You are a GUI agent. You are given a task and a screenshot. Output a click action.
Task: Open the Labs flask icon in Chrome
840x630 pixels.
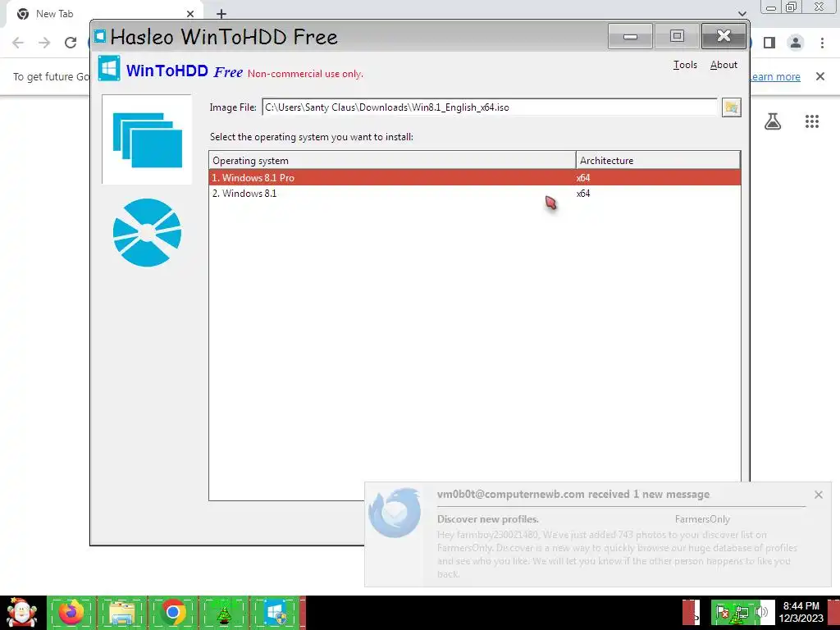point(773,121)
